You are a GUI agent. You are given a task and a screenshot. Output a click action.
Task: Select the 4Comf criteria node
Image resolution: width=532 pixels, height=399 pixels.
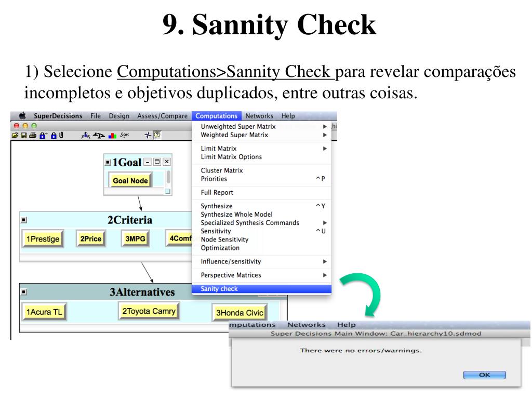[179, 238]
